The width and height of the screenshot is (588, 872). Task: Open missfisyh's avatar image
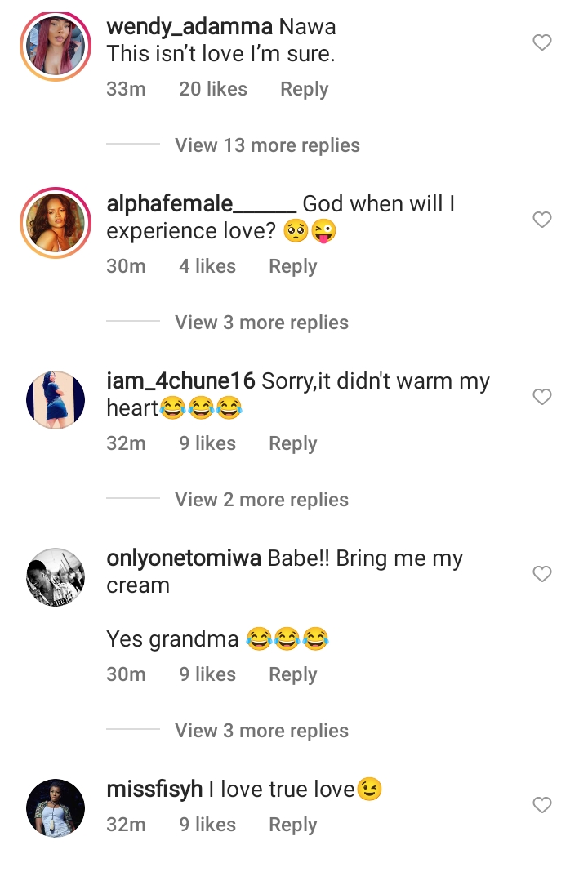(x=55, y=808)
